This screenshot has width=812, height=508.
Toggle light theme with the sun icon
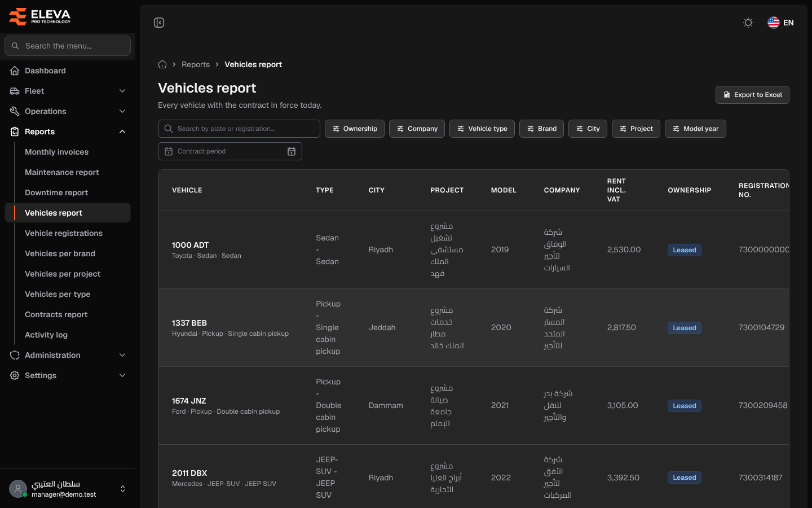(748, 23)
